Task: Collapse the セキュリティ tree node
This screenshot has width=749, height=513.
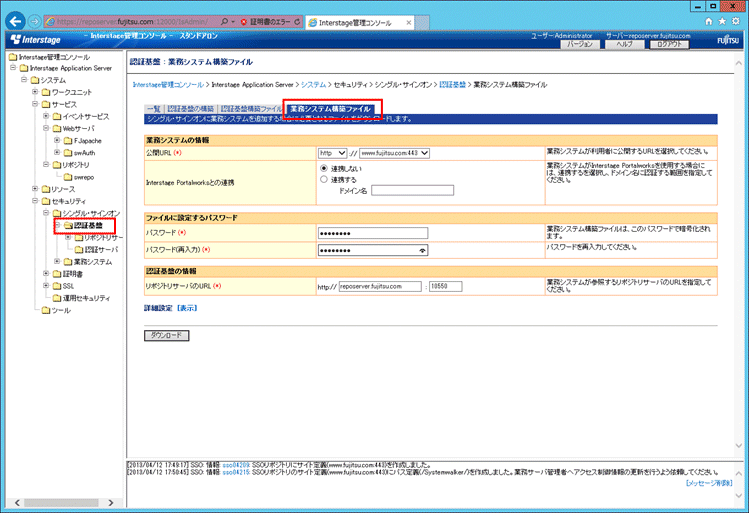Action: (x=35, y=201)
